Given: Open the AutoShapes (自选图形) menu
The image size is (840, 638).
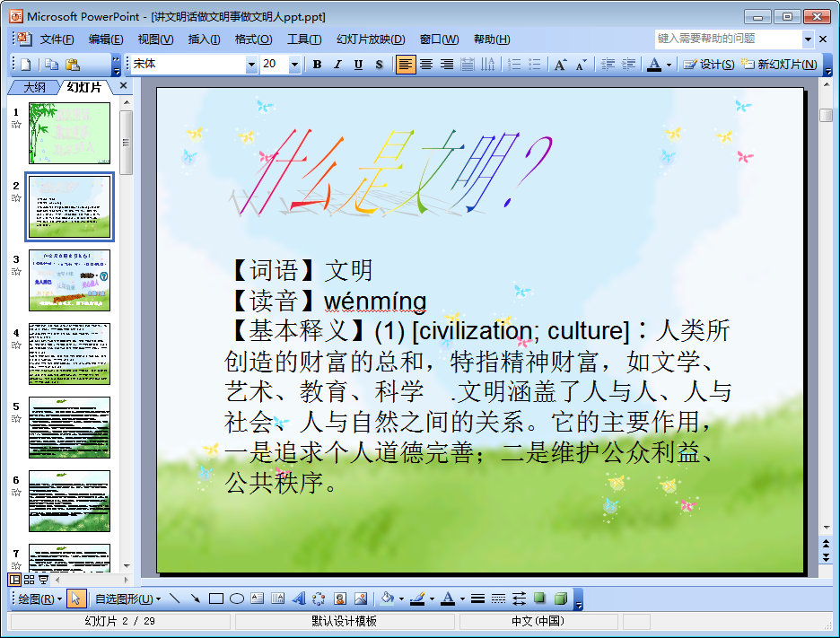Looking at the screenshot, I should coord(127,599).
